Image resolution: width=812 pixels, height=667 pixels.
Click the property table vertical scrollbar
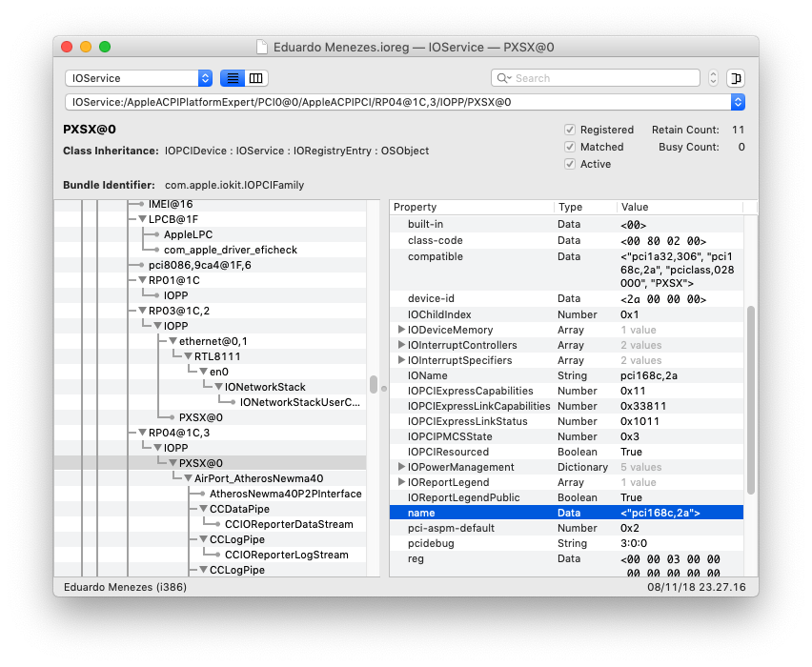[x=750, y=400]
